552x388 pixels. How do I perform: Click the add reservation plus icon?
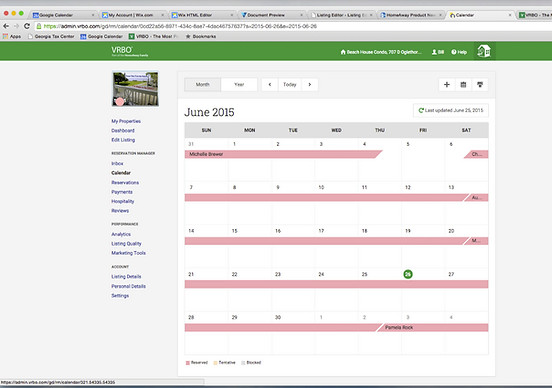[x=447, y=85]
